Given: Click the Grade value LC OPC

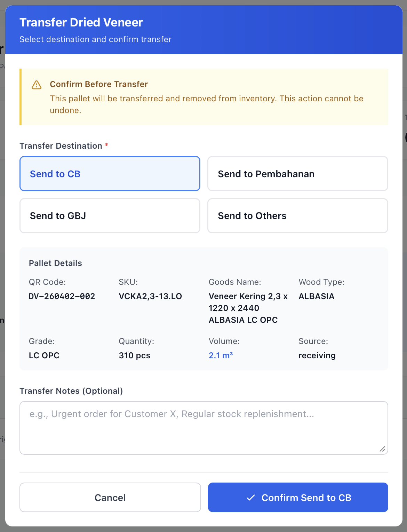Looking at the screenshot, I should coord(44,355).
